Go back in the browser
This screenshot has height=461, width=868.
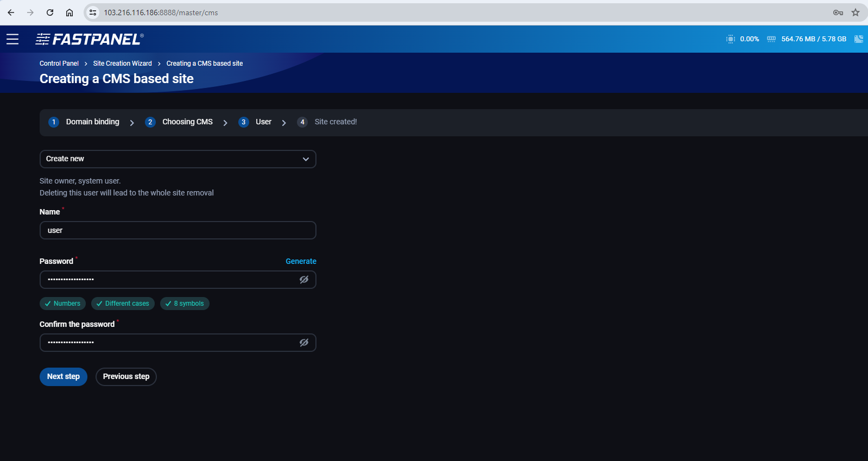pos(11,12)
